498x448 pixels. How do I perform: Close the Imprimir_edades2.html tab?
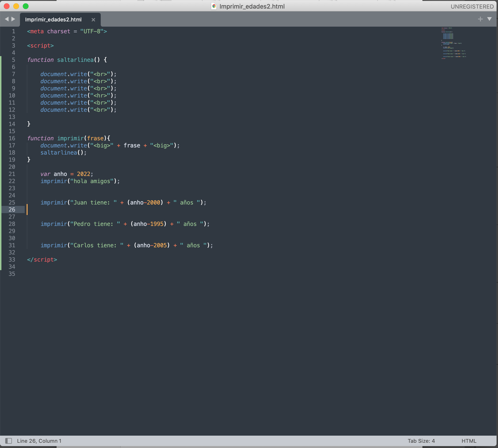(93, 20)
